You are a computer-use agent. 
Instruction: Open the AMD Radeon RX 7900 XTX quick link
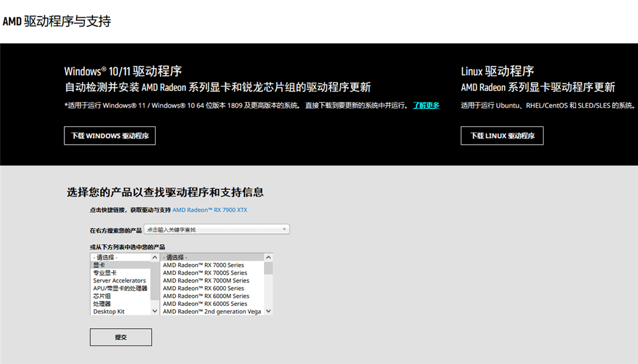(x=210, y=210)
